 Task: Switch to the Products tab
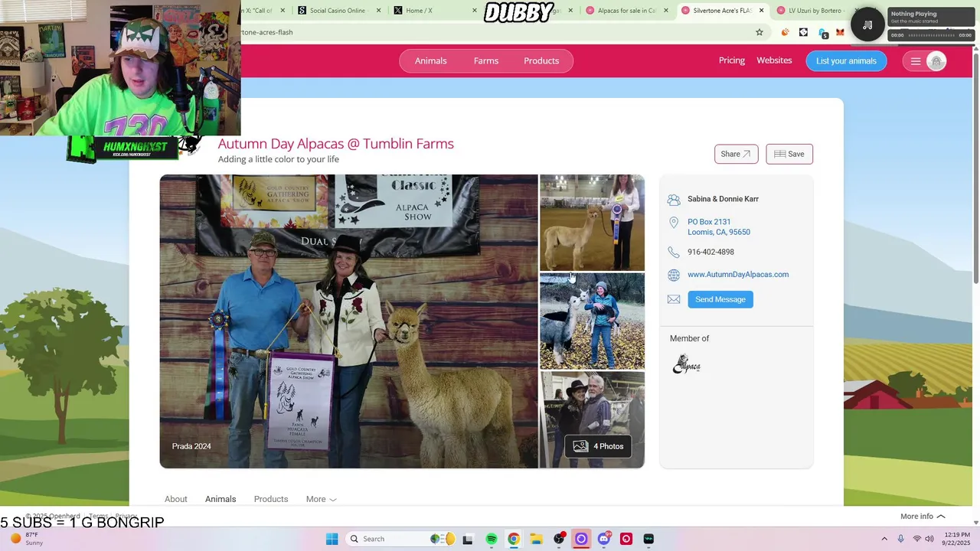[x=271, y=499]
